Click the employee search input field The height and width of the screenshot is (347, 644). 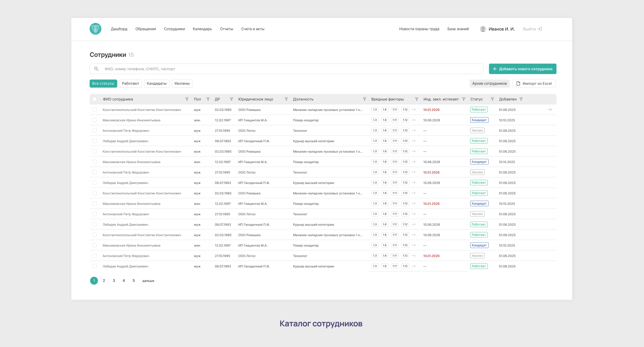coord(290,69)
